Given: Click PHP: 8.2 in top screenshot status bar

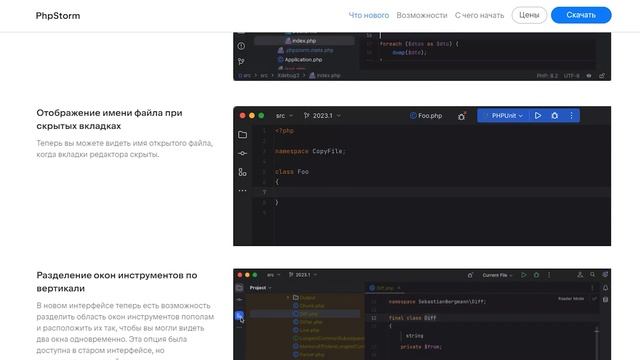Looking at the screenshot, I should click(x=547, y=76).
